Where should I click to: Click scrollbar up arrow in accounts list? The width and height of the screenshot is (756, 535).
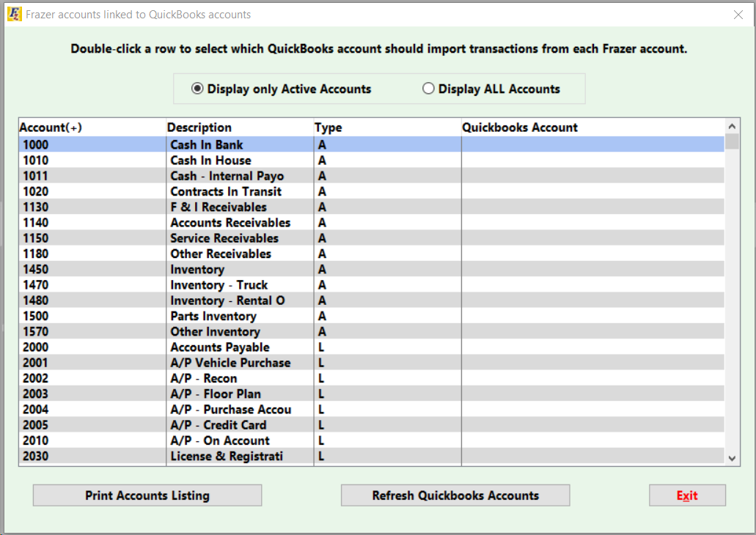pos(732,126)
